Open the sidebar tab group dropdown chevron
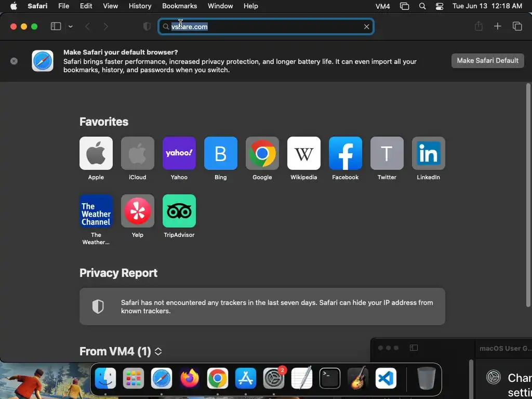 (x=71, y=26)
